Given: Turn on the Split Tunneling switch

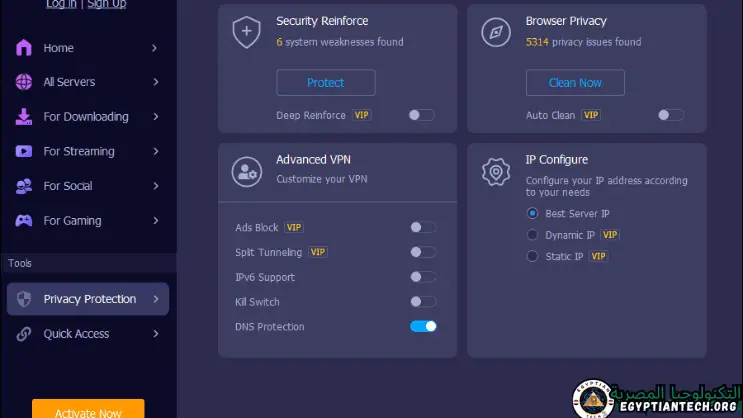Looking at the screenshot, I should point(423,252).
